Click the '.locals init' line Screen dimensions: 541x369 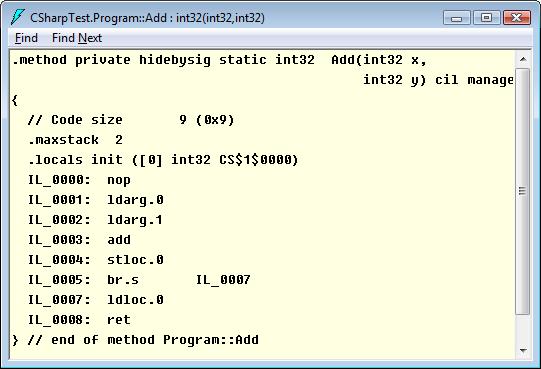point(163,160)
